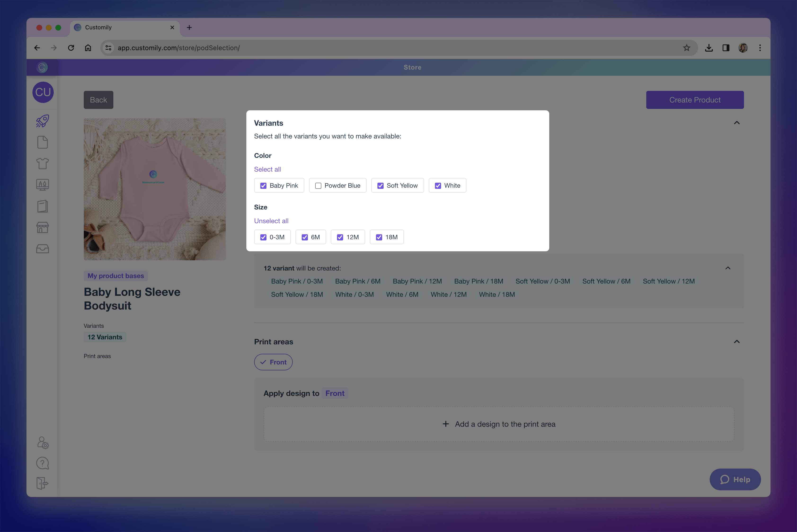The width and height of the screenshot is (797, 532).
Task: Collapse the 12 variant list chevron
Action: tap(728, 268)
